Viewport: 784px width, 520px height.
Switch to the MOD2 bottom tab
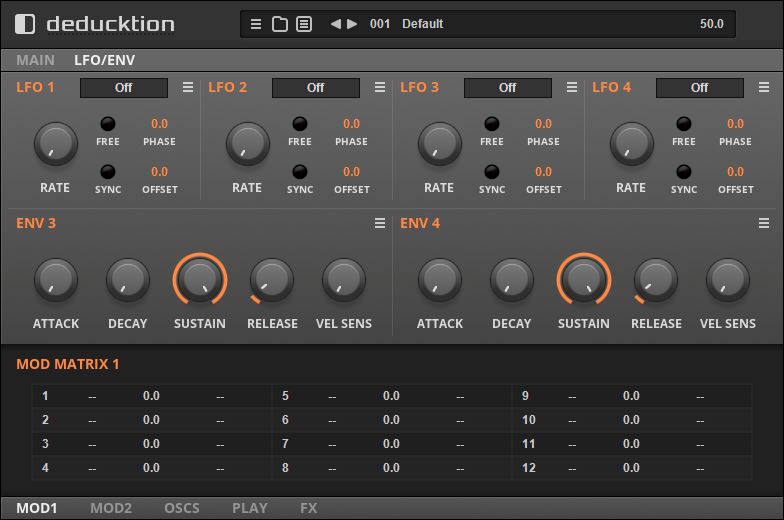tap(111, 508)
